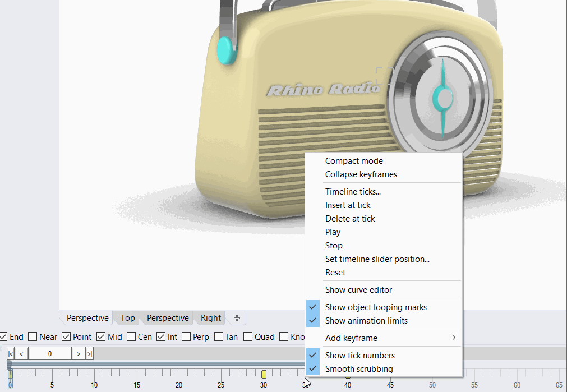Click tick number 45 on the timeline
The height and width of the screenshot is (392, 567).
tap(390, 385)
